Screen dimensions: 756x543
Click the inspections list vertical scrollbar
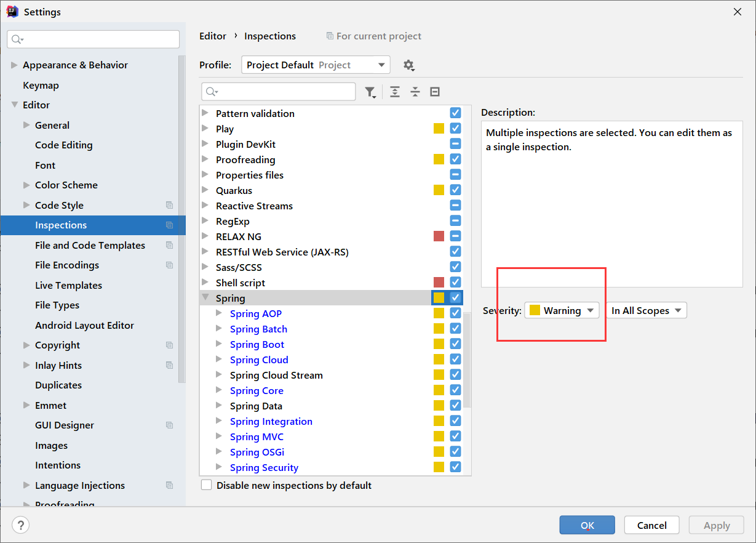point(468,360)
